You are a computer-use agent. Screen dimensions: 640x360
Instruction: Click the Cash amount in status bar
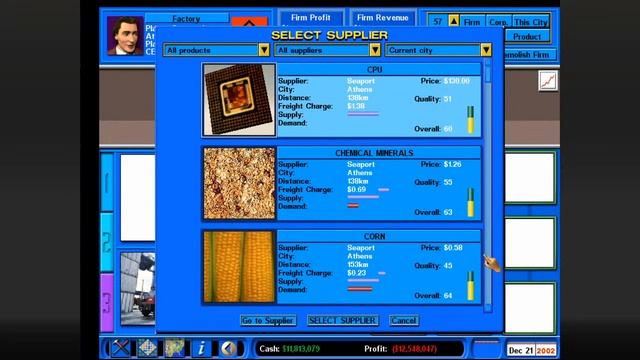pos(301,349)
